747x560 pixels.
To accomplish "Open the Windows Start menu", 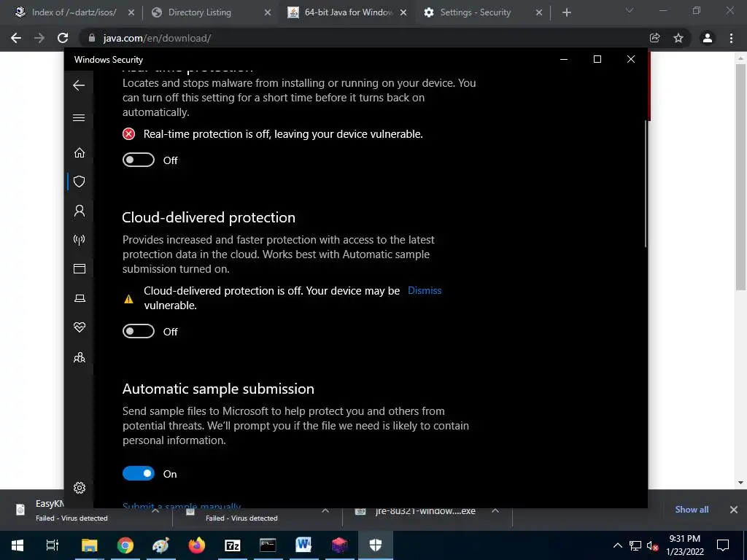I will 18,545.
